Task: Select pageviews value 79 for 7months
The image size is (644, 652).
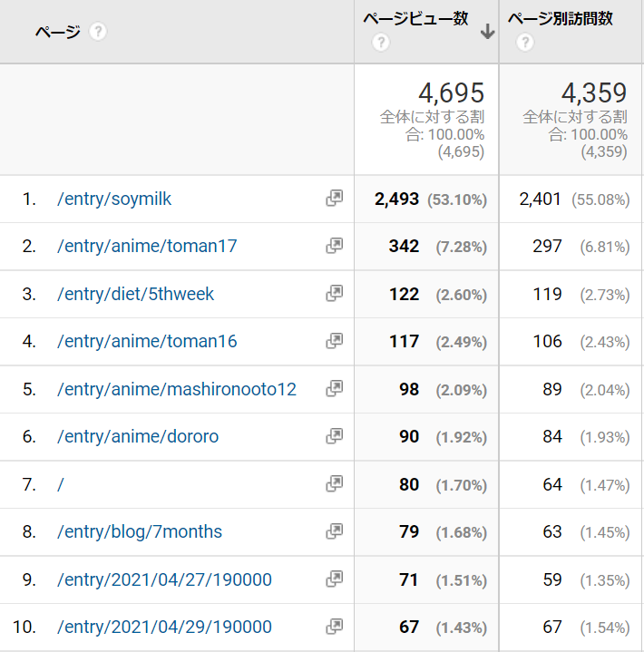Action: point(409,531)
